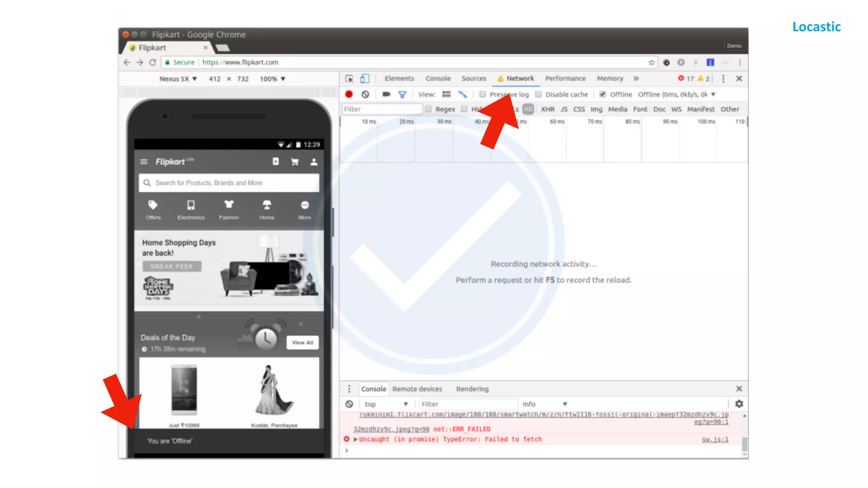Clear the network log with the clear icon
The image size is (868, 488).
pyautogui.click(x=365, y=94)
